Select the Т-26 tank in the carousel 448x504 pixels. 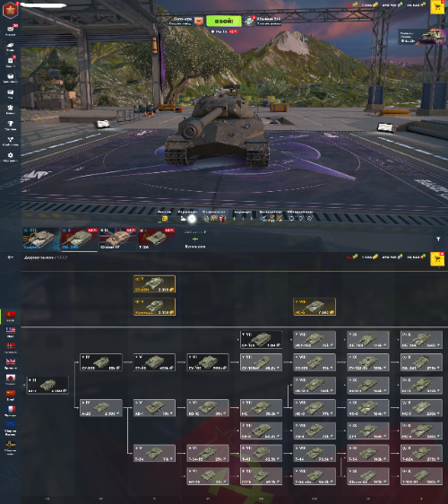tap(157, 239)
